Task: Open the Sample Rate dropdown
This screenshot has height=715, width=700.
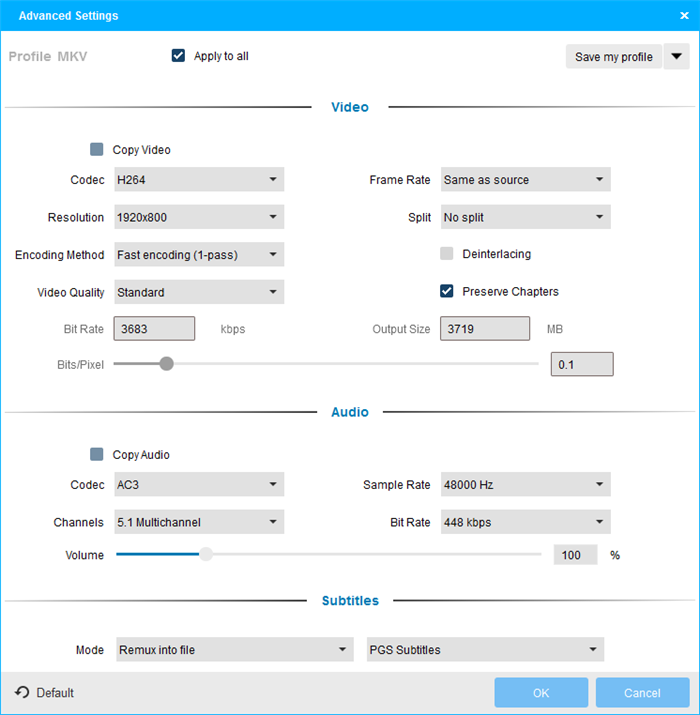Action: tap(525, 484)
